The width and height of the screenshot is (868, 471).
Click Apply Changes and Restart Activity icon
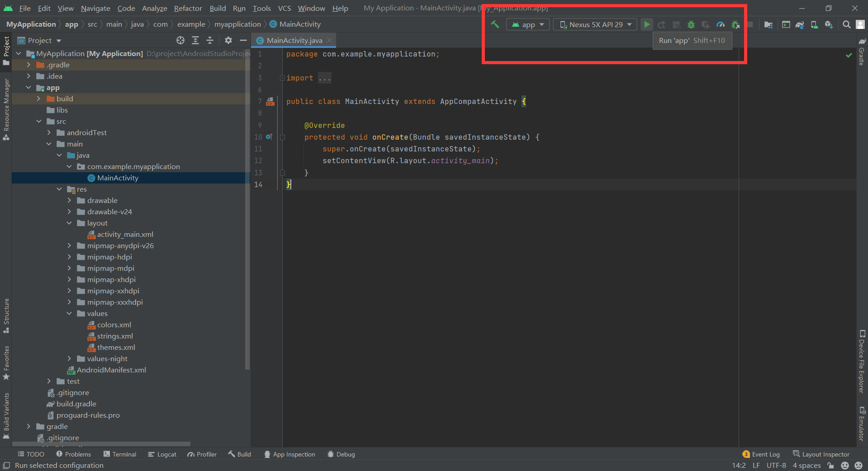coord(662,24)
